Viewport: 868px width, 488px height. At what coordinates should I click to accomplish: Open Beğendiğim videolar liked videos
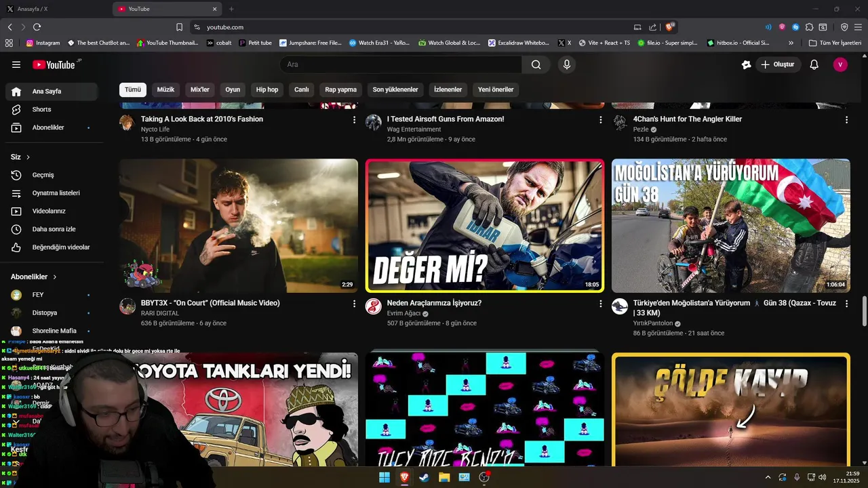pyautogui.click(x=52, y=247)
